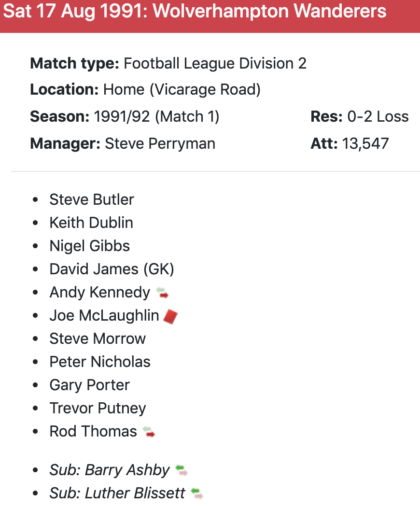Click Gary Porter in the lineup

[x=90, y=385]
